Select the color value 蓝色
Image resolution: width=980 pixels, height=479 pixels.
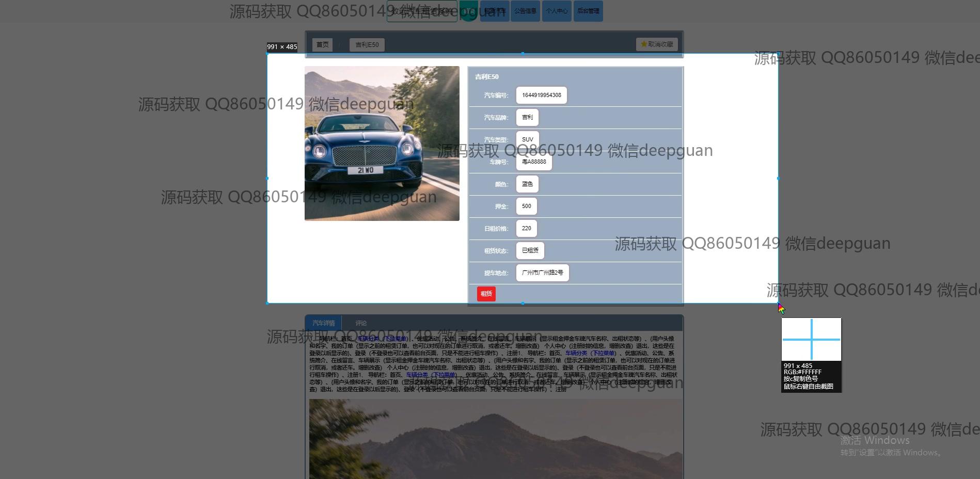coord(527,184)
